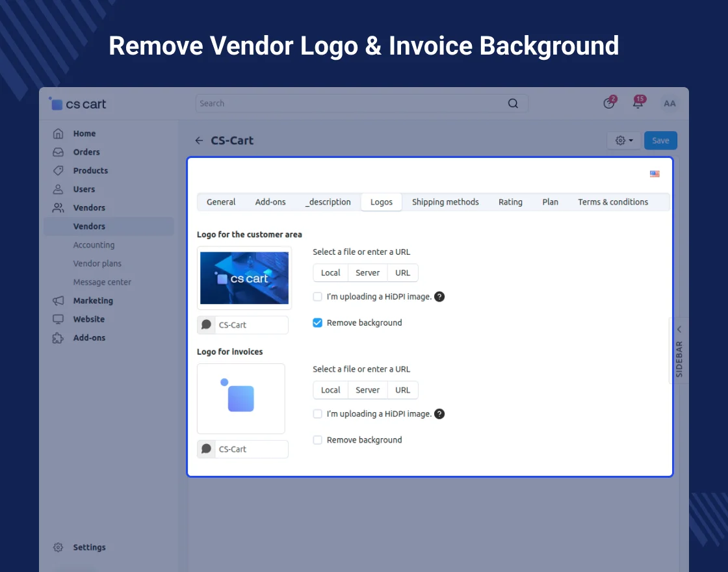728x572 pixels.
Task: Open the Terms & conditions tab
Action: 613,202
